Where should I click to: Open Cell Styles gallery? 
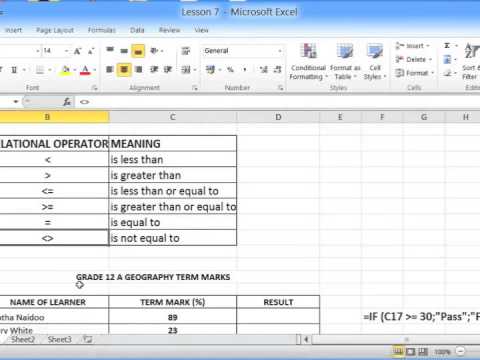click(x=375, y=62)
